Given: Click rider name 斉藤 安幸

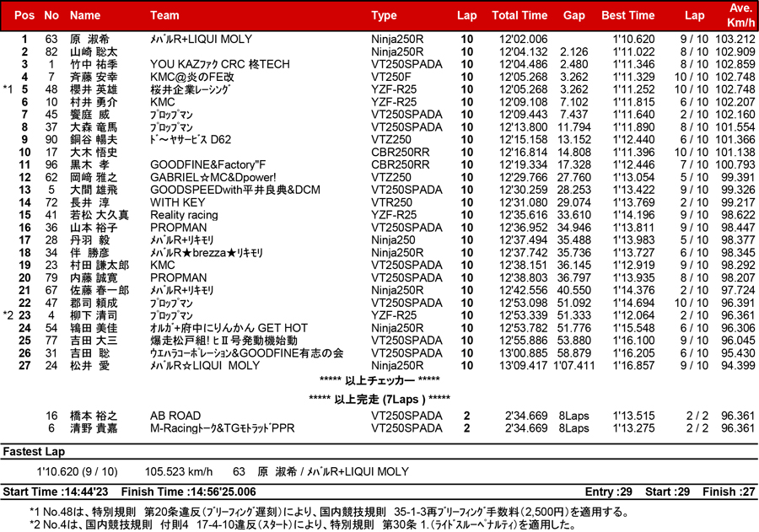Looking at the screenshot, I should pyautogui.click(x=94, y=77).
